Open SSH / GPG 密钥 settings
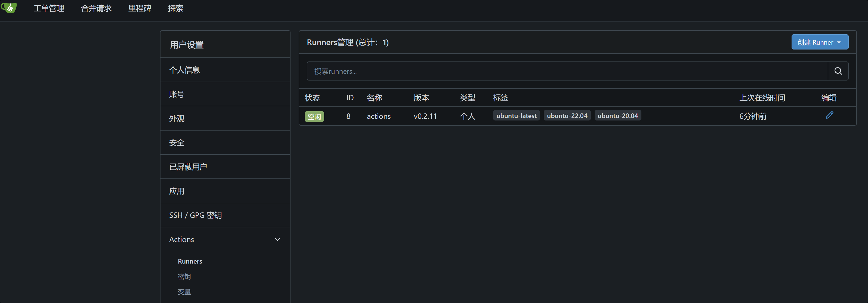This screenshot has width=868, height=303. tap(195, 215)
